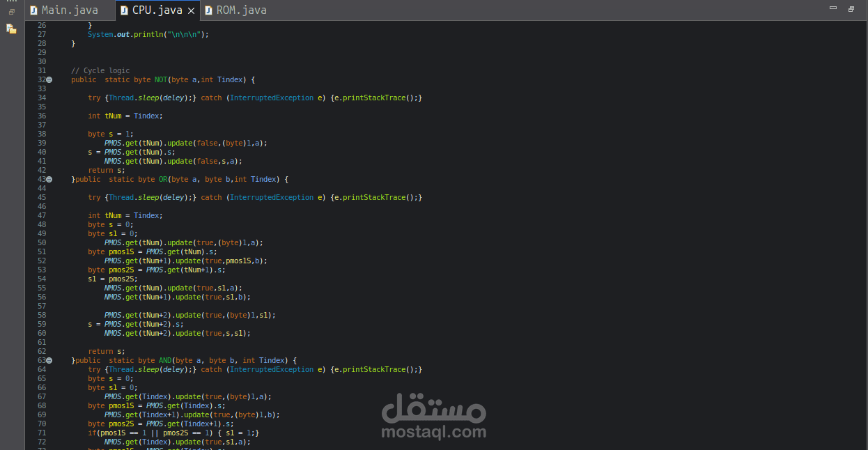Click the try Thread.sleep statement on line 45
Viewport: 868px width, 450px height.
[255, 197]
